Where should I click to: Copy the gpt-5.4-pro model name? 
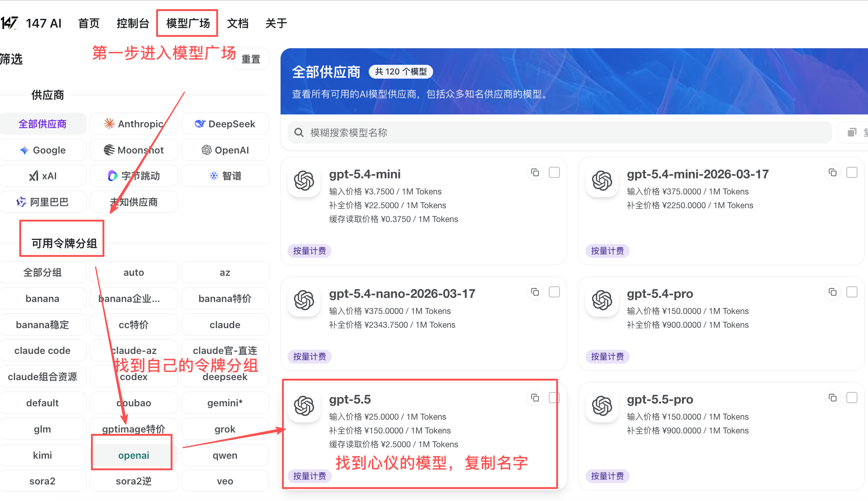pyautogui.click(x=833, y=292)
